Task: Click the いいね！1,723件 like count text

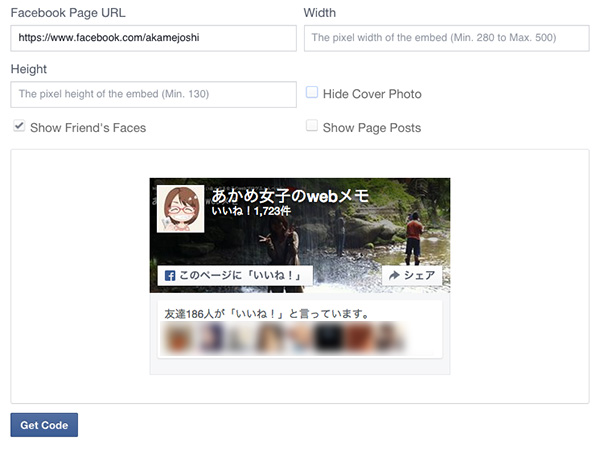Action: tap(251, 211)
